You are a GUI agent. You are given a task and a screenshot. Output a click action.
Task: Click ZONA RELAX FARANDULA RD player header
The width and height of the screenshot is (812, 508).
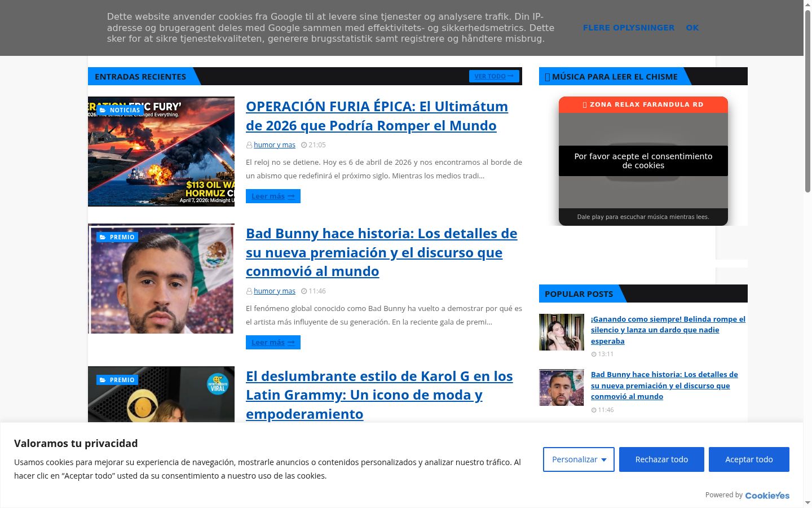[x=643, y=104]
